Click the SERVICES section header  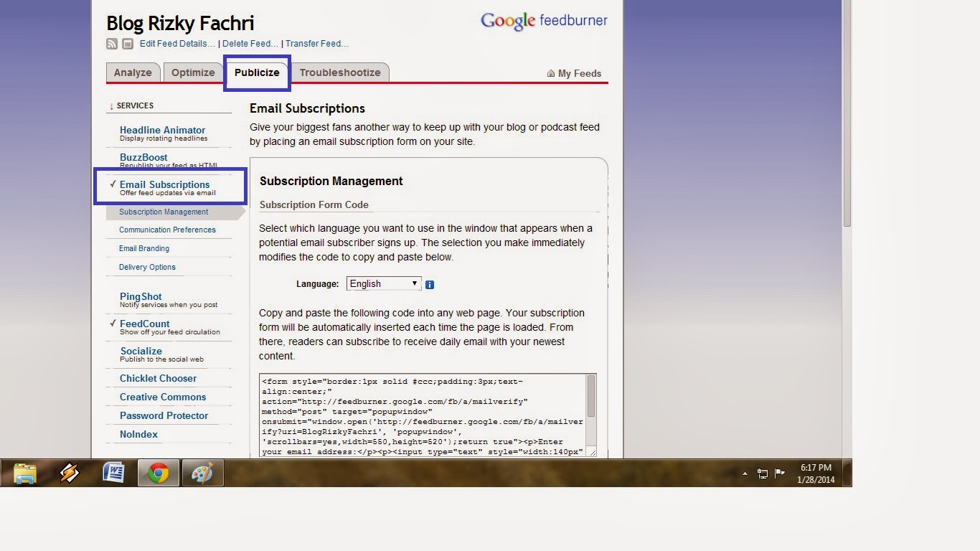tap(135, 105)
